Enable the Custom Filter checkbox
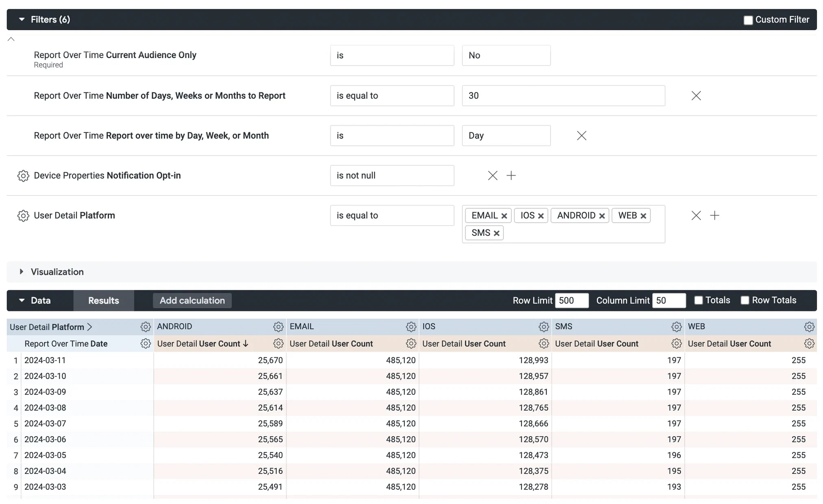This screenshot has width=823, height=504. coord(748,19)
